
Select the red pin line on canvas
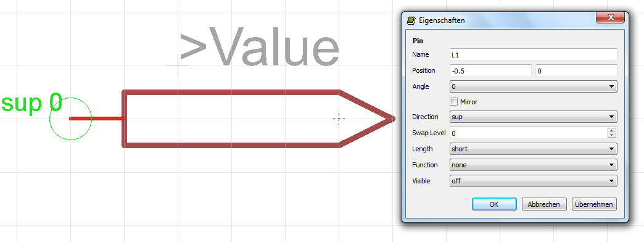coord(96,119)
